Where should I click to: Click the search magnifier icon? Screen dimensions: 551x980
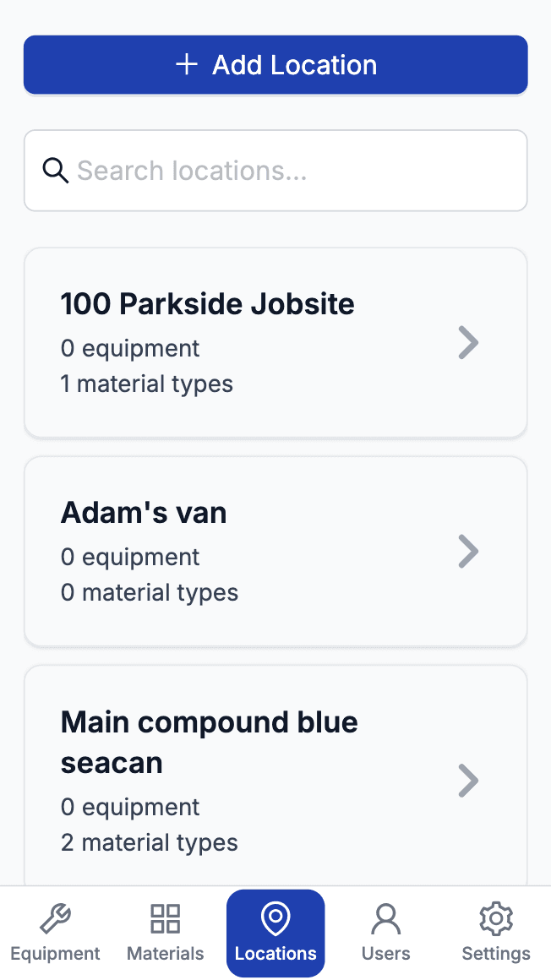pos(56,170)
